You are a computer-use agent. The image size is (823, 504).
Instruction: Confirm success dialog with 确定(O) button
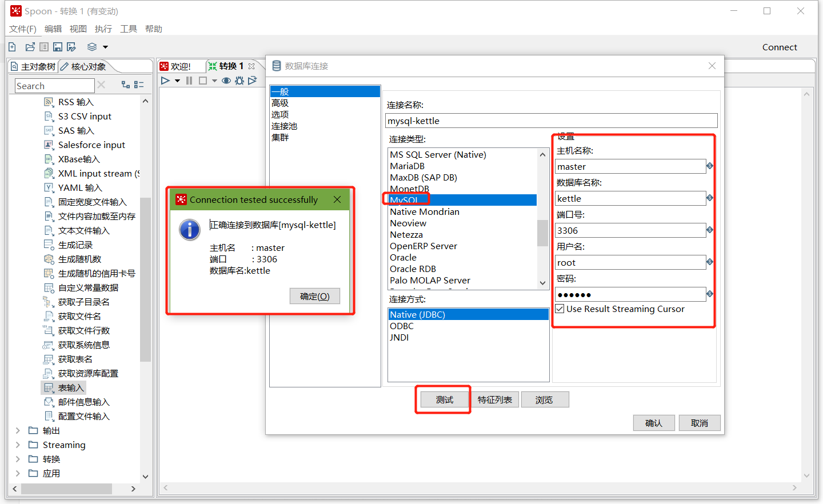315,296
